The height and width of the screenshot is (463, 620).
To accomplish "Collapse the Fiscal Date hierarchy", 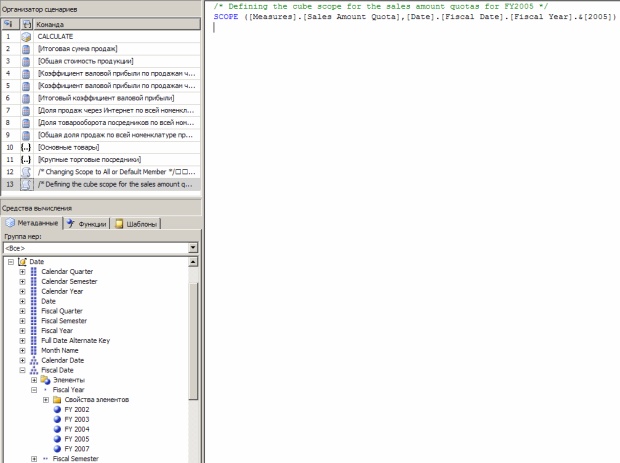I will [22, 370].
